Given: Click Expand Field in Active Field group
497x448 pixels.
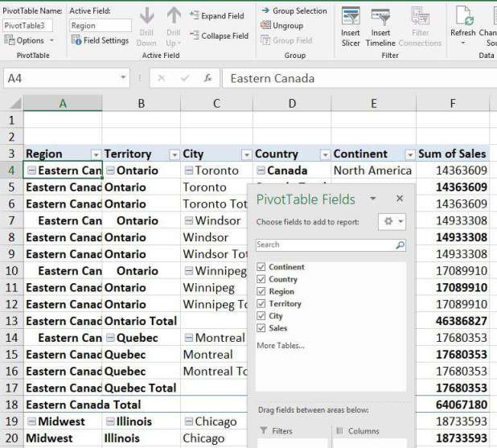Looking at the screenshot, I should click(x=217, y=15).
